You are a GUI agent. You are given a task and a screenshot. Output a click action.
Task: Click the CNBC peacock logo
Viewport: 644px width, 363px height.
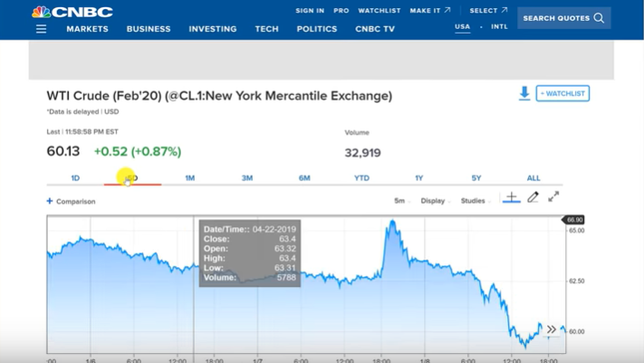[42, 12]
